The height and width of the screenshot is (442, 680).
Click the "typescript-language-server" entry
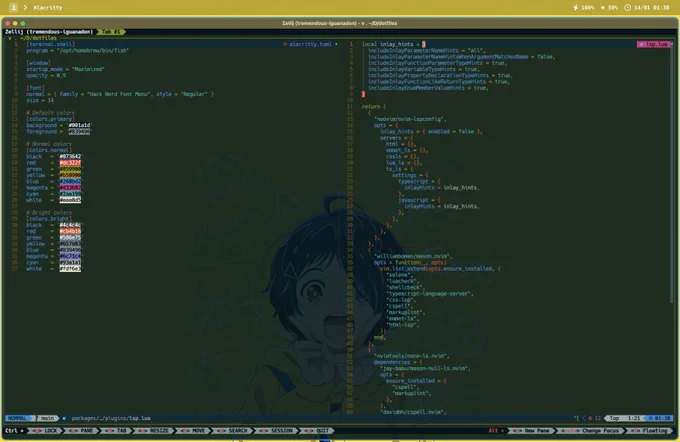click(429, 294)
